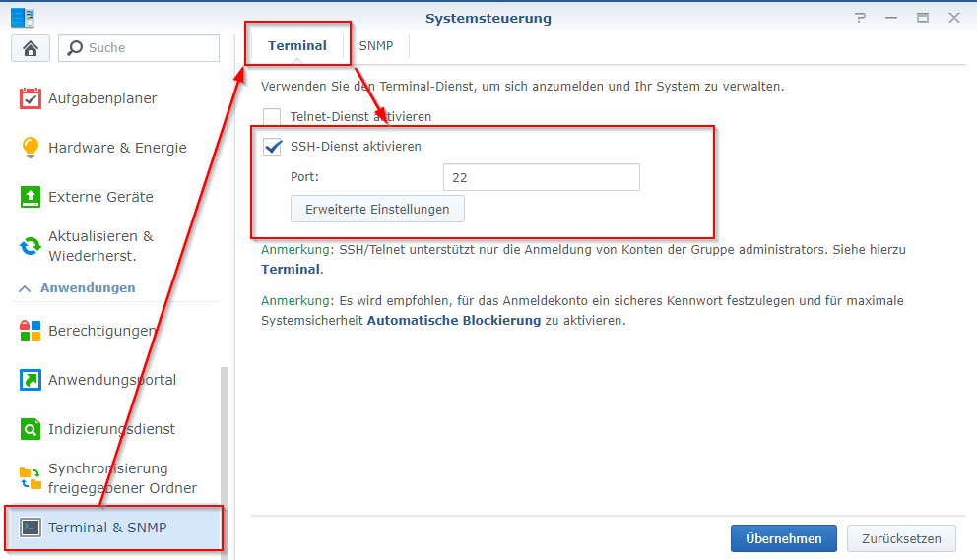Click the help question mark icon
This screenshot has width=977, height=560.
click(860, 19)
